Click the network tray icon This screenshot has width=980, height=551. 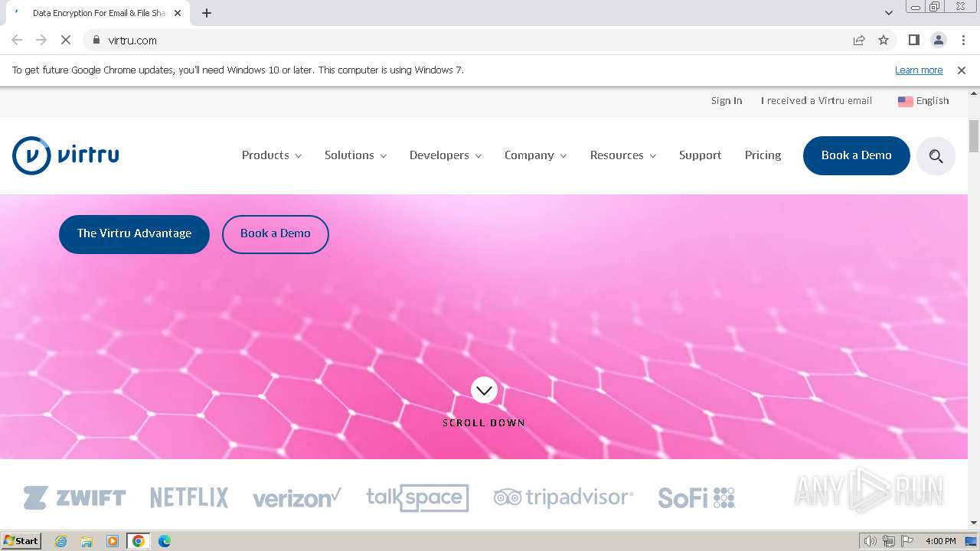[889, 541]
